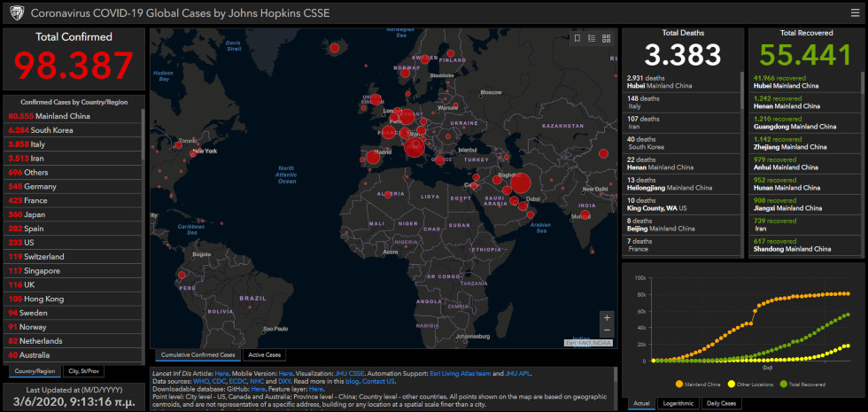Open the blog link

[x=353, y=382]
